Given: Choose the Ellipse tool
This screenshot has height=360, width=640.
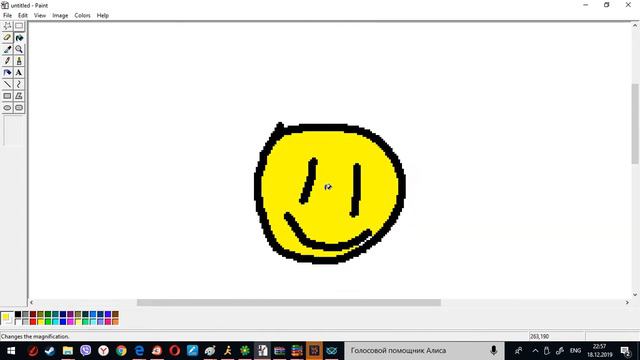Looking at the screenshot, I should (x=7, y=108).
